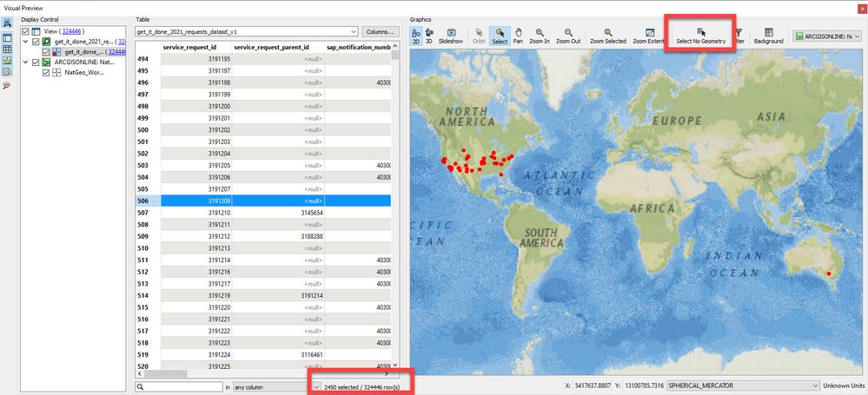Sort by service_request_id column header

coord(196,47)
